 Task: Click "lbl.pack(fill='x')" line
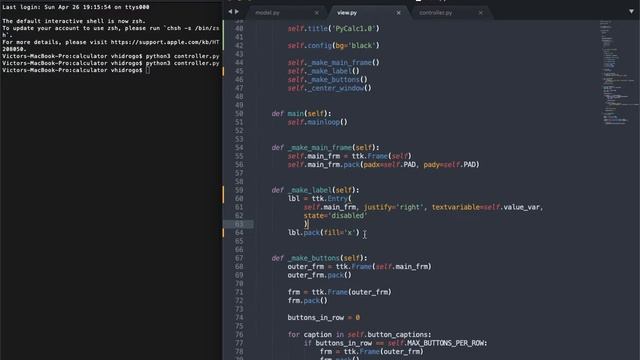point(324,233)
